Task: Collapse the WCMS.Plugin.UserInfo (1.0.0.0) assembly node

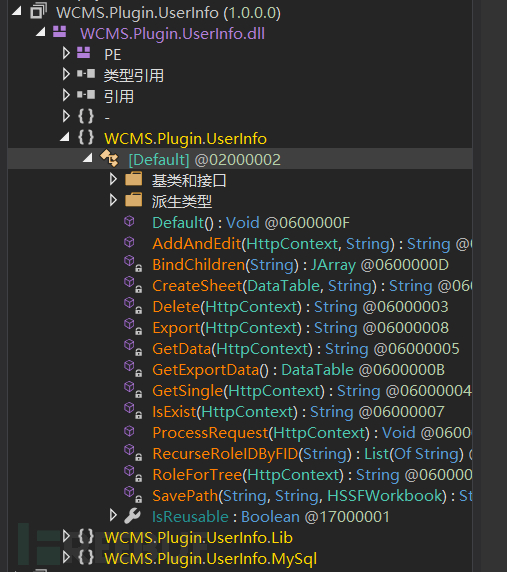Action: pos(16,11)
